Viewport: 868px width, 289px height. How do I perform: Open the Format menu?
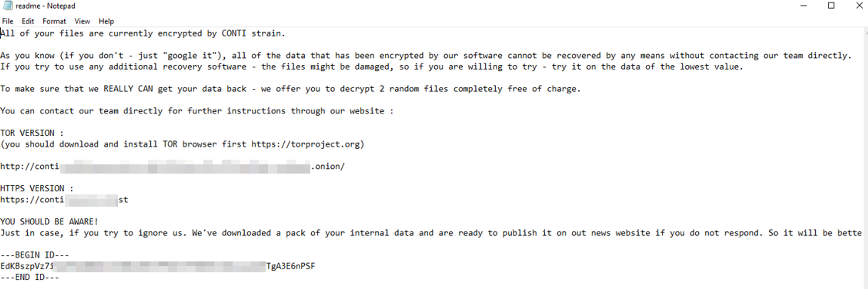coord(54,21)
